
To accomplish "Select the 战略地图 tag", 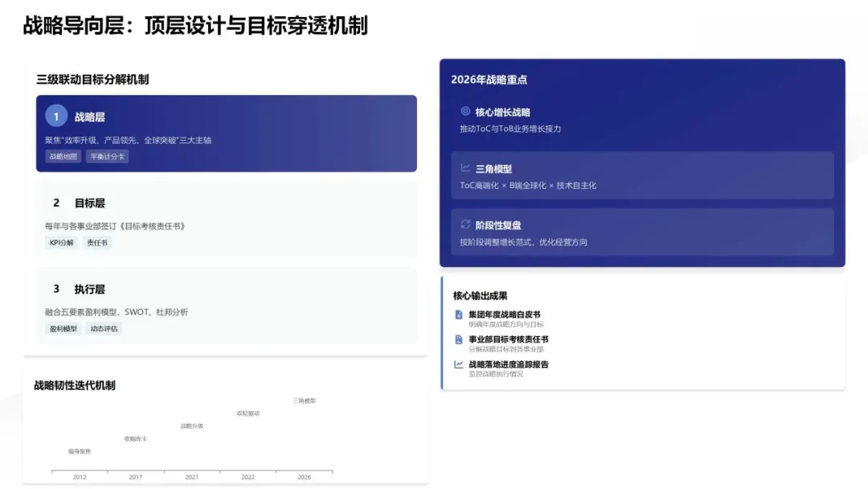I will 63,157.
